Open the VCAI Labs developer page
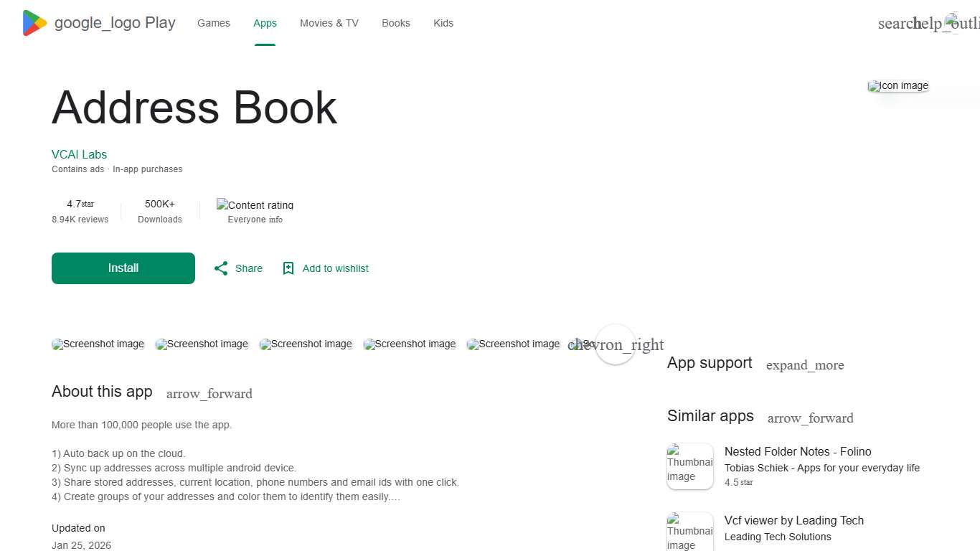The height and width of the screenshot is (551, 980). 79,154
